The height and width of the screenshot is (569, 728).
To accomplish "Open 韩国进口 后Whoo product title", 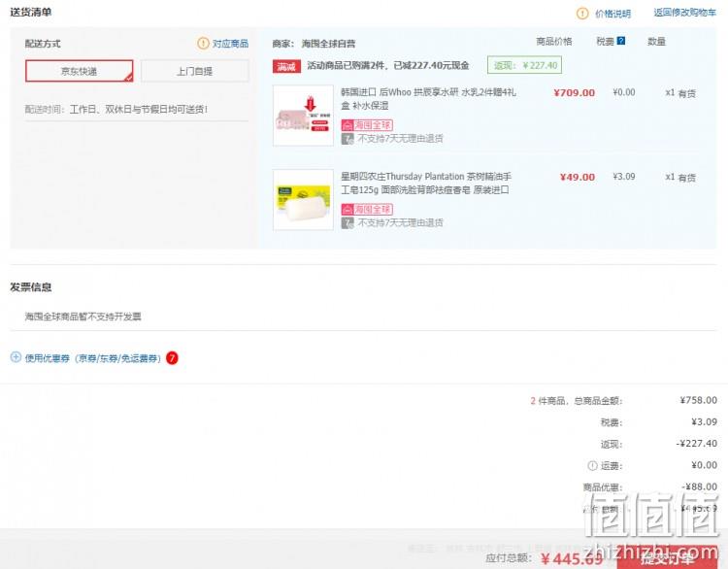I will point(428,98).
